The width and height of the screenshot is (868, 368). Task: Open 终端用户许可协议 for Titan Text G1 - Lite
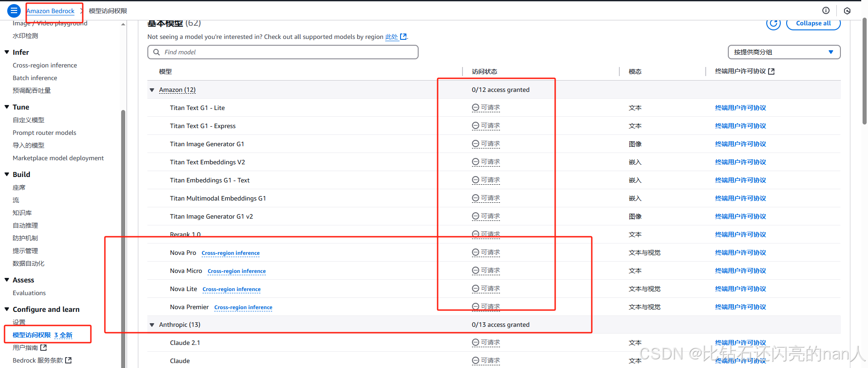741,108
